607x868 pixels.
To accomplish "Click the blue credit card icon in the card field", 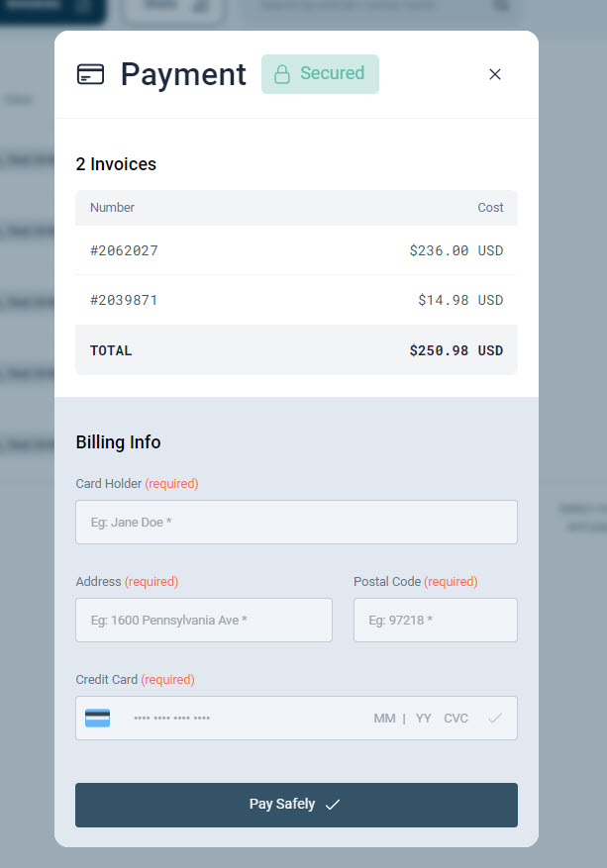I will (97, 718).
